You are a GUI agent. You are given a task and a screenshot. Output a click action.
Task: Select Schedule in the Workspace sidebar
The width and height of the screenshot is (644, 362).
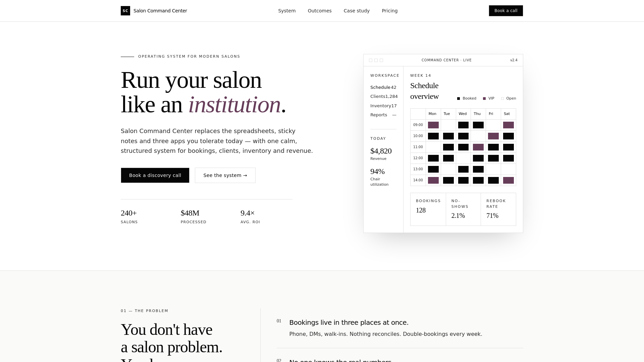pos(383,87)
